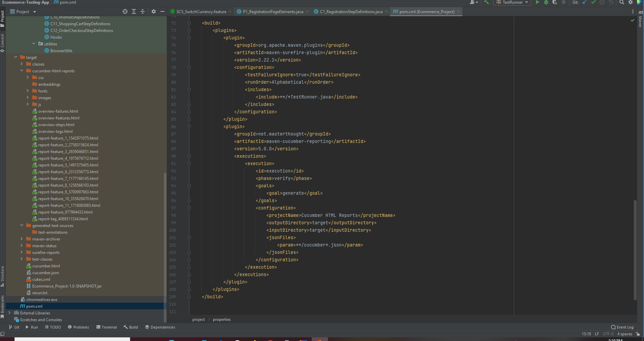The image size is (644, 341).
Task: Run with coverage using the shield icon
Action: [555, 2]
